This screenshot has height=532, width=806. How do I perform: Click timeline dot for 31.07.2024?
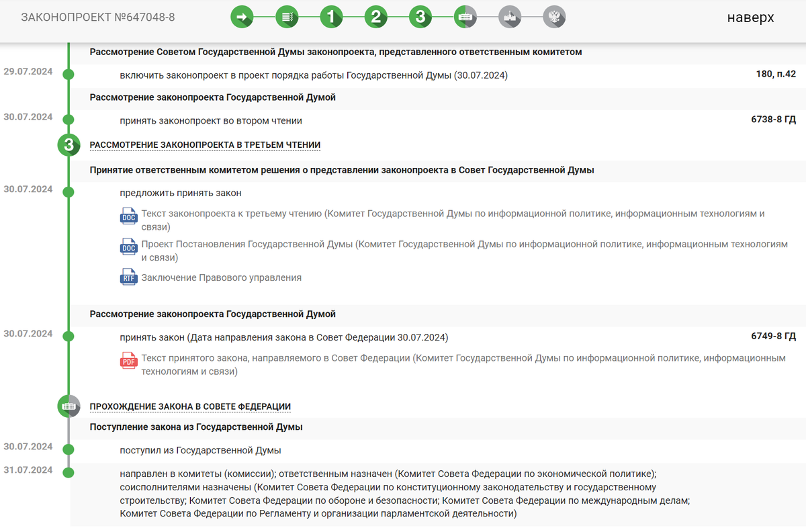tap(68, 472)
